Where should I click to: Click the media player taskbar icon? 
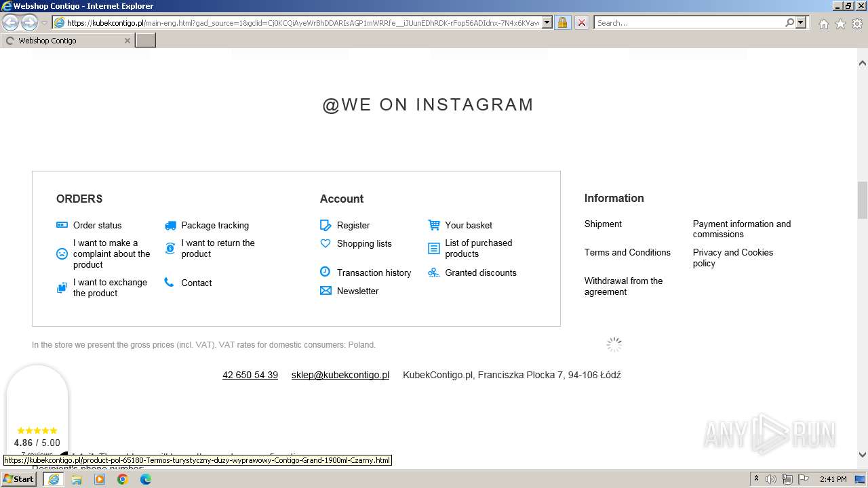point(100,479)
